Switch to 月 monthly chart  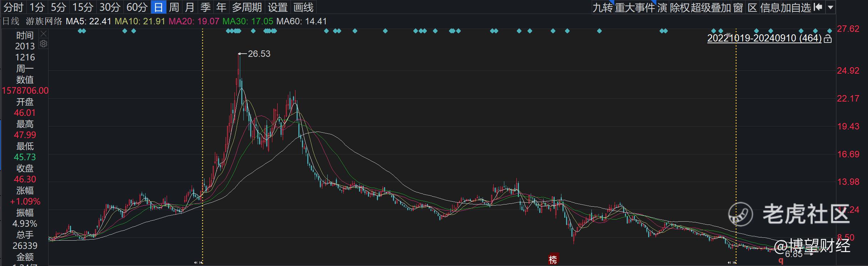(190, 7)
